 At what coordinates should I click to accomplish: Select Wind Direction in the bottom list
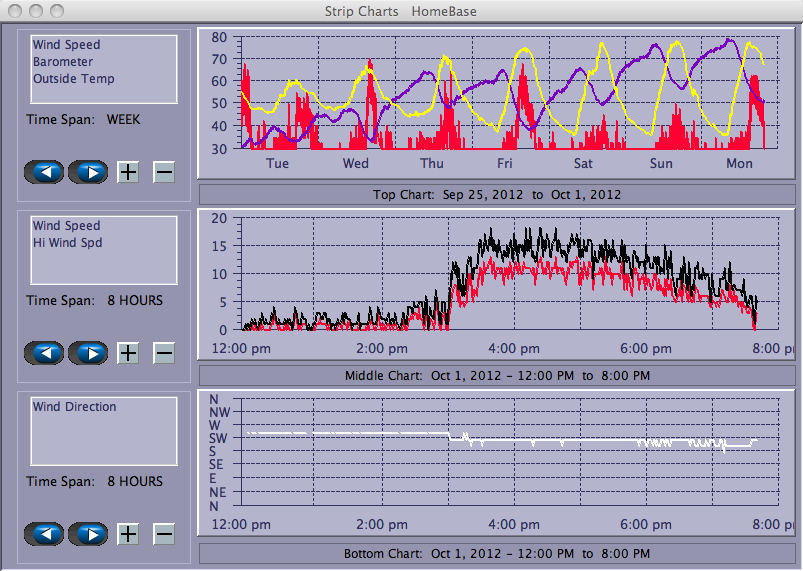coord(74,407)
